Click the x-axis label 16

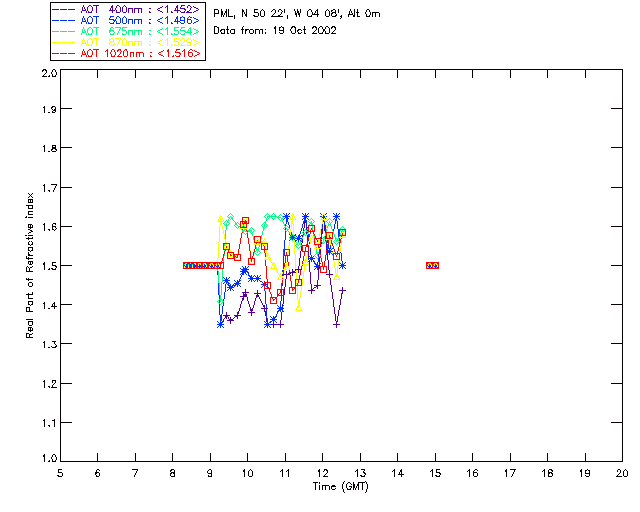pos(472,473)
